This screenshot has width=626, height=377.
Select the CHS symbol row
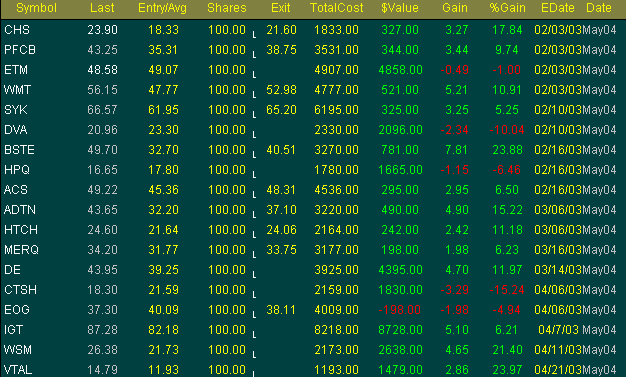(x=17, y=30)
